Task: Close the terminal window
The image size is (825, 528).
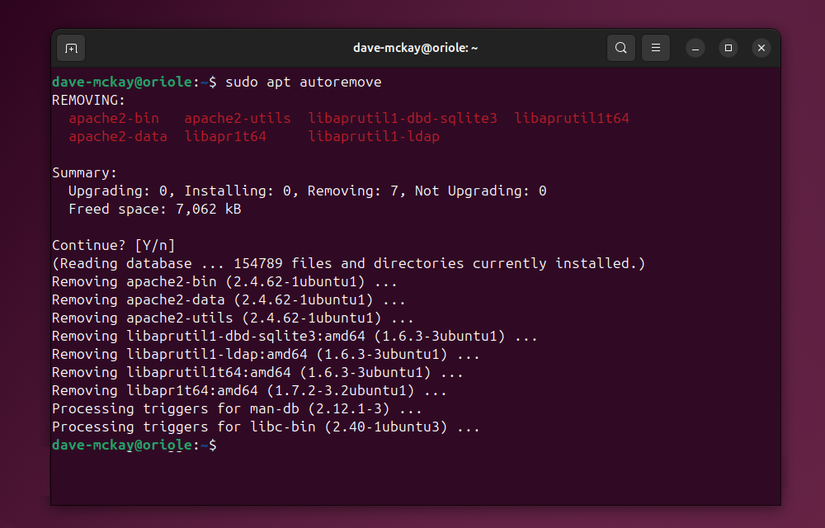Action: 761,48
